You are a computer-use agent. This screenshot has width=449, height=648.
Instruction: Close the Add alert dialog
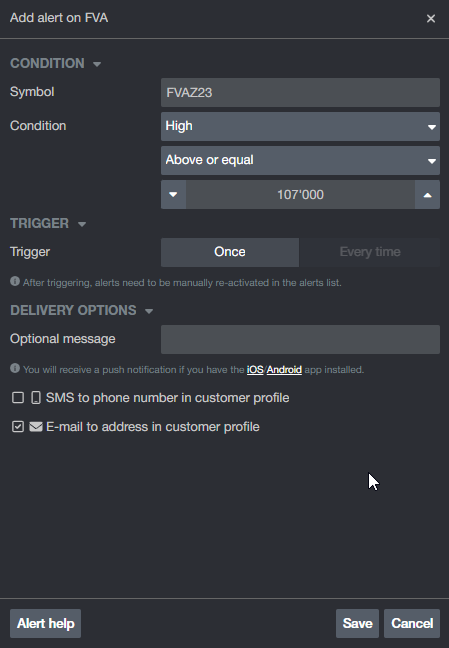tap(431, 19)
